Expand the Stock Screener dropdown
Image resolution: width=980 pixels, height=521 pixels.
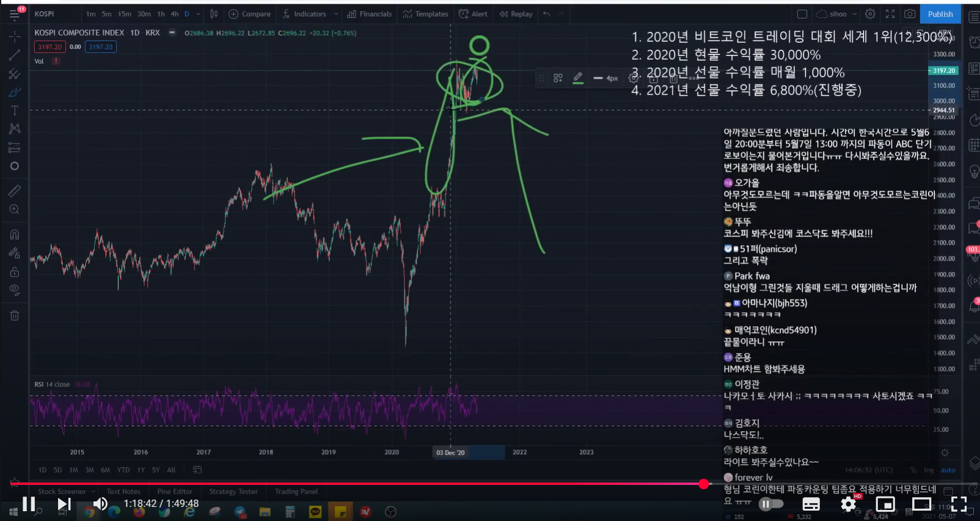tap(93, 492)
